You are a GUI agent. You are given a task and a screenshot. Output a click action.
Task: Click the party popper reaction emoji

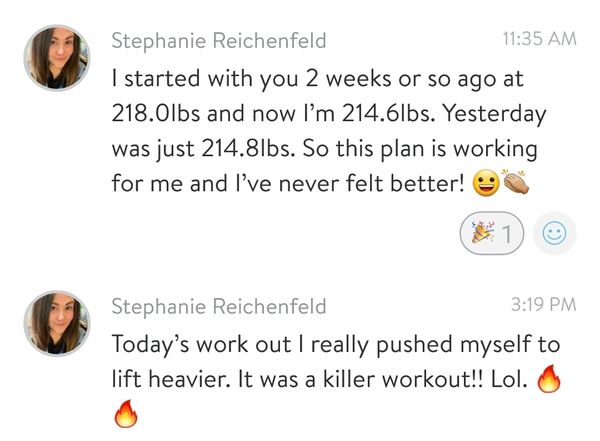pos(481,232)
